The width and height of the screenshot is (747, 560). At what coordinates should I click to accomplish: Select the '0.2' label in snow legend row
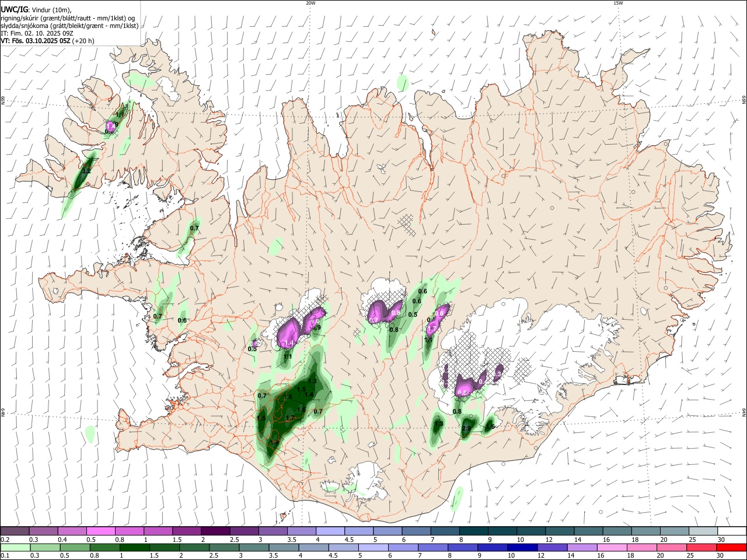pos(5,540)
